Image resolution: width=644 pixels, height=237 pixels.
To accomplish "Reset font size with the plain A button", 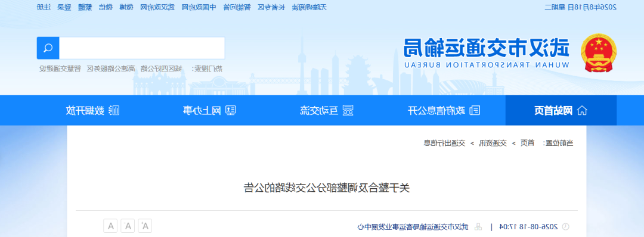I will pyautogui.click(x=110, y=226).
